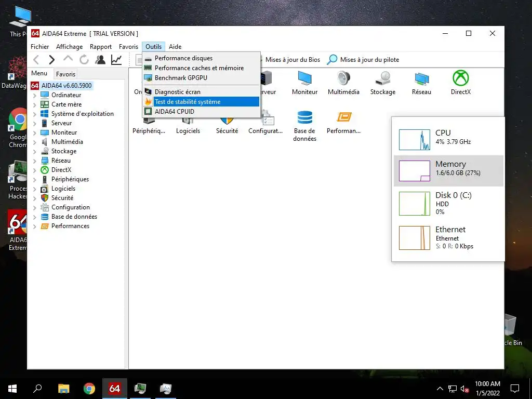Select Logiciels in the tree
This screenshot has height=399, width=532.
(63, 189)
